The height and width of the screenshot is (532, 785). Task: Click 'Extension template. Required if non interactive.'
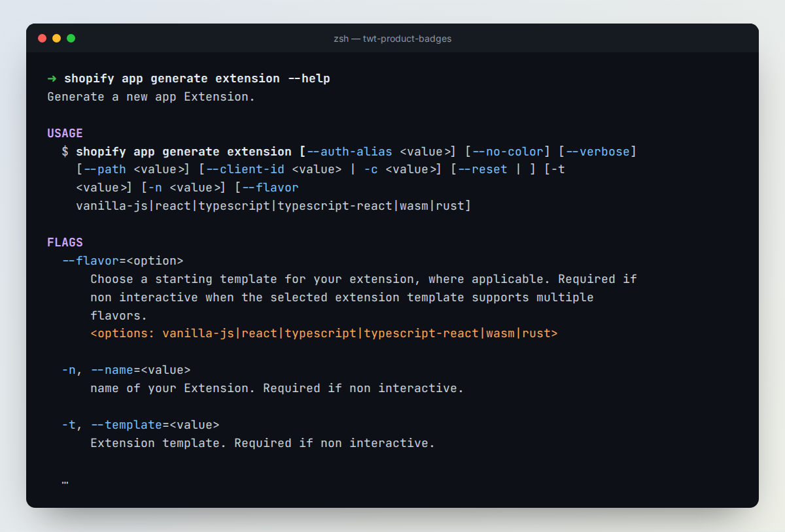pos(263,443)
